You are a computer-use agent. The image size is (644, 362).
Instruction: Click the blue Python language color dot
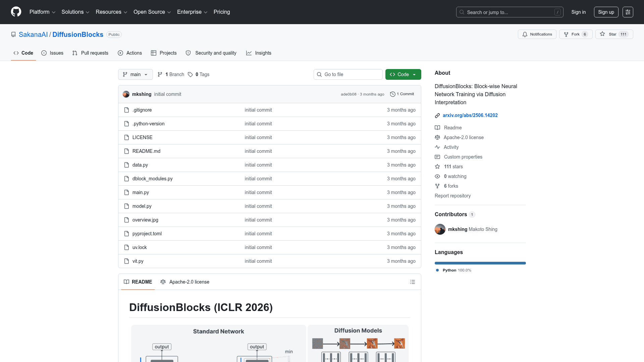[x=437, y=270]
